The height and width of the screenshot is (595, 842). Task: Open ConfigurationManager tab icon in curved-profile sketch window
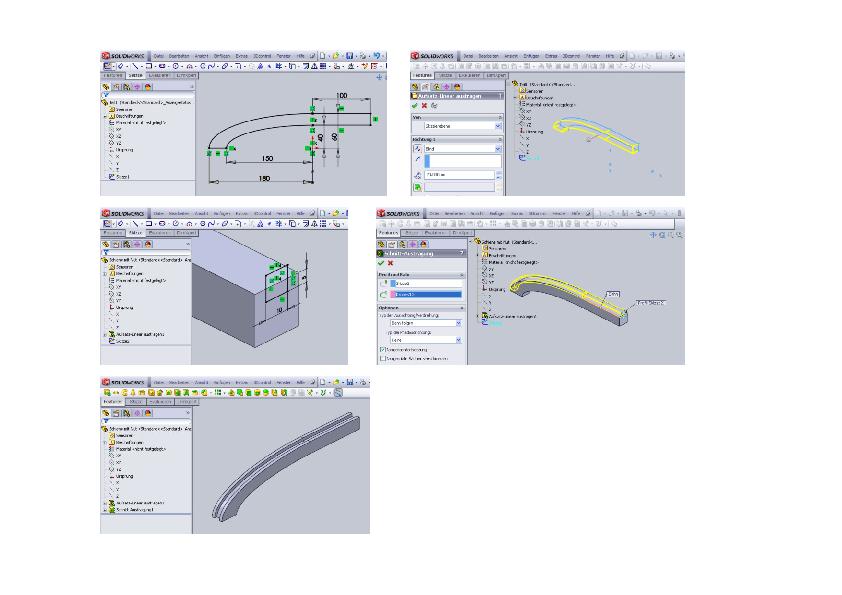pyautogui.click(x=127, y=86)
